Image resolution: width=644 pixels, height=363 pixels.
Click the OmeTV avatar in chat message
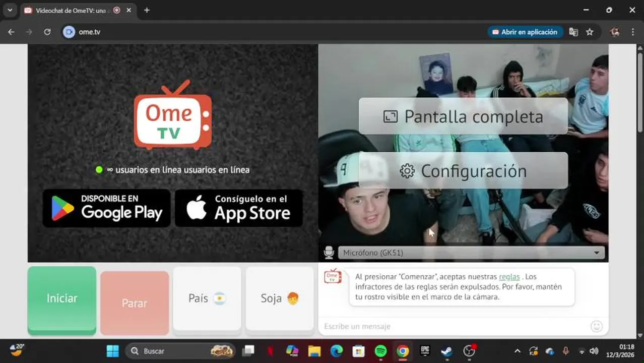tap(333, 276)
